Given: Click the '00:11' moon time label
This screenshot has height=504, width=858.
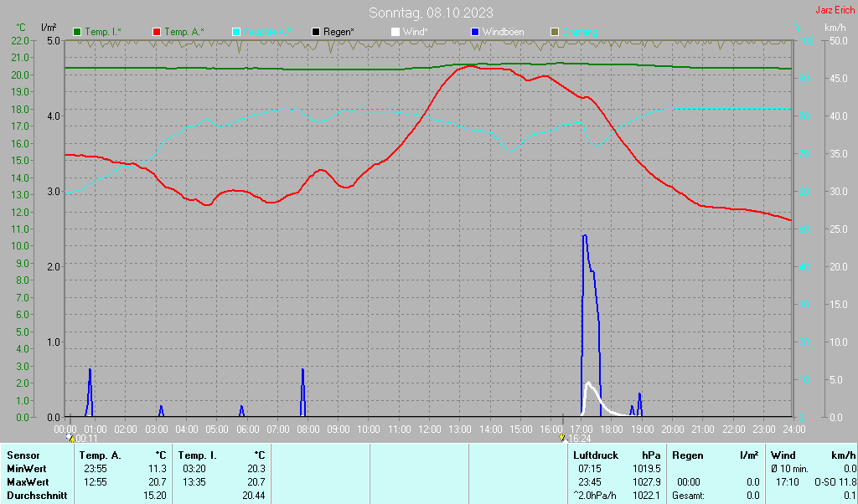Looking at the screenshot, I should pos(86,439).
